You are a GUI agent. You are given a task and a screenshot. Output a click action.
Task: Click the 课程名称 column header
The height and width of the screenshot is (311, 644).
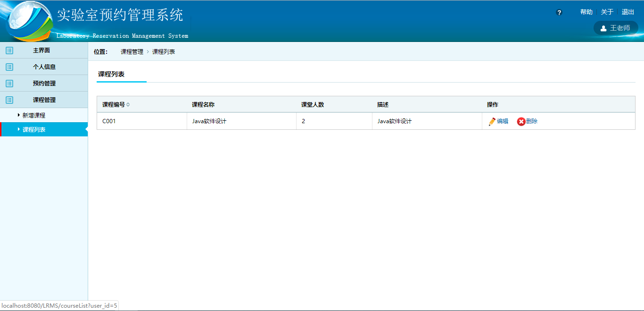tap(203, 105)
